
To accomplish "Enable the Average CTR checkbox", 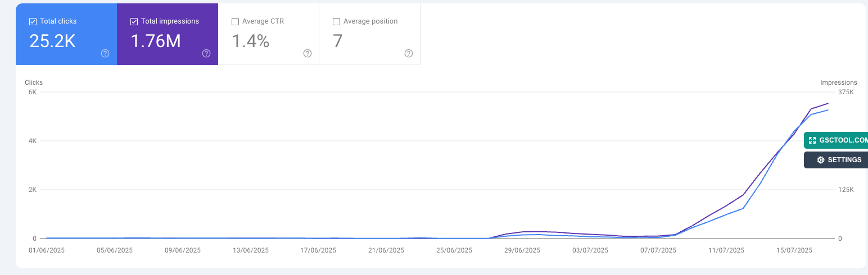I will [235, 22].
